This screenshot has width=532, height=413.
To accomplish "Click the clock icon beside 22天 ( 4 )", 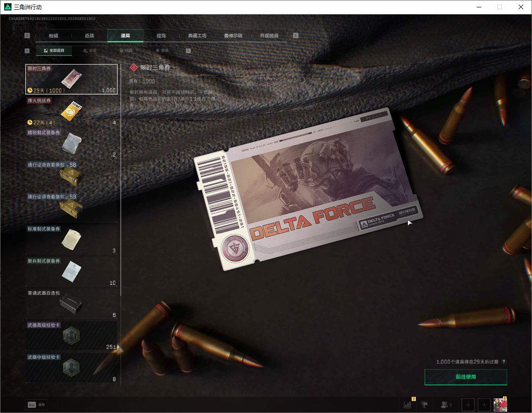I will (30, 122).
